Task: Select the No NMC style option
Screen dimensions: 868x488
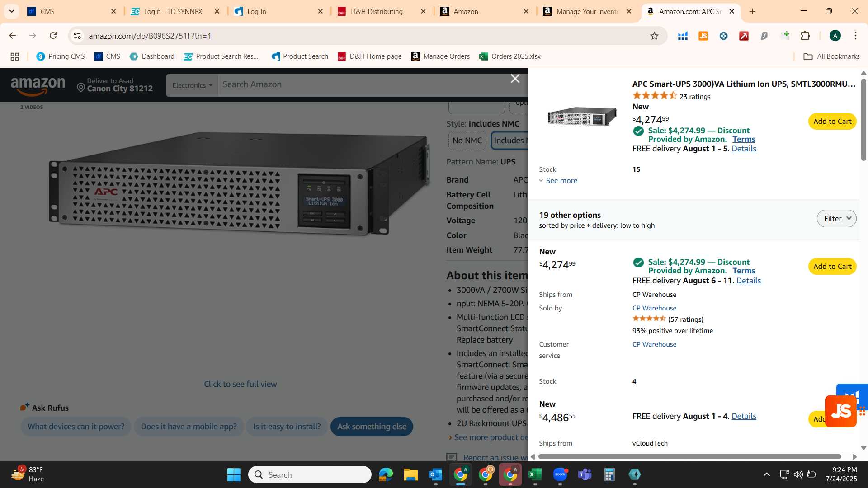Action: tap(467, 141)
